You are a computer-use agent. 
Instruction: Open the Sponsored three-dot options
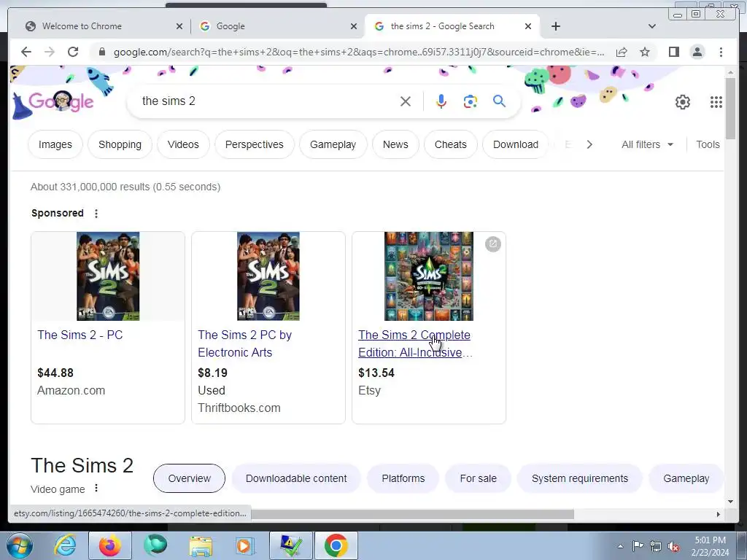pyautogui.click(x=96, y=214)
